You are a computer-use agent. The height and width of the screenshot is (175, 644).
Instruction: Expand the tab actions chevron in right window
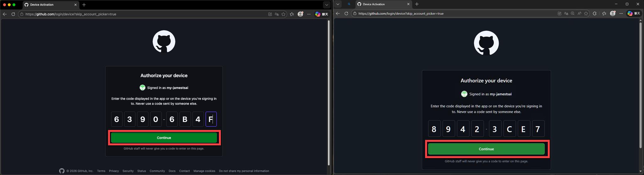(x=338, y=4)
